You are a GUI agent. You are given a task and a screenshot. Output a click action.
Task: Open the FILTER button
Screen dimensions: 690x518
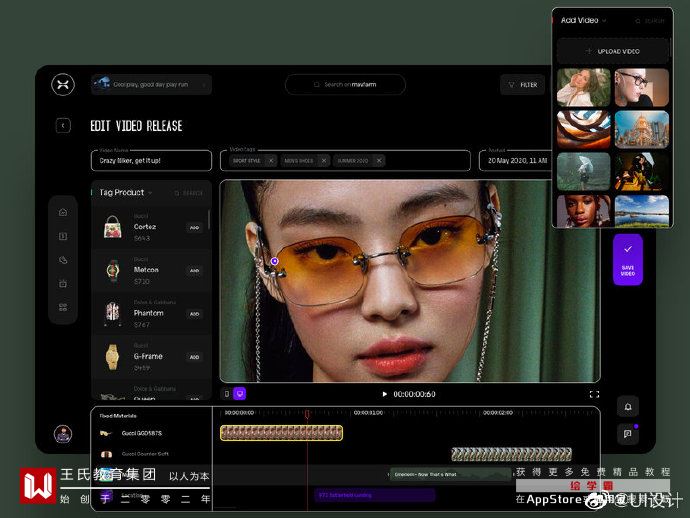click(x=523, y=84)
